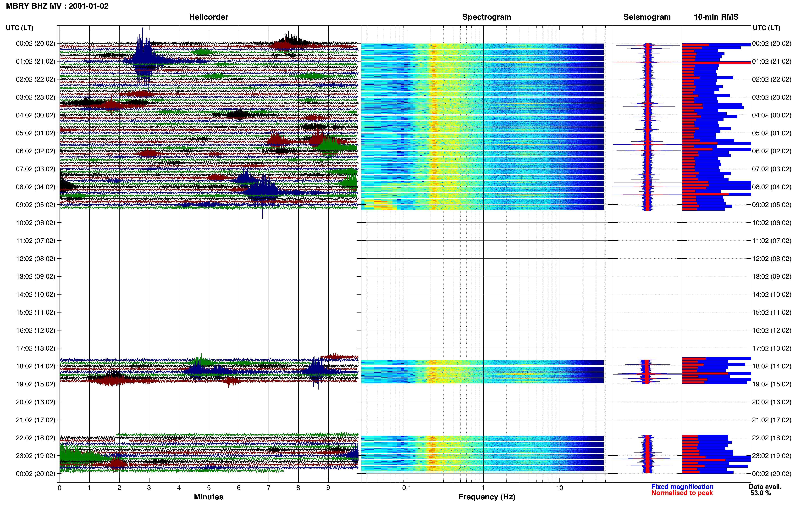The width and height of the screenshot is (812, 508).
Task: Click the left '12:02 (08:02)' time label
Action: point(36,259)
